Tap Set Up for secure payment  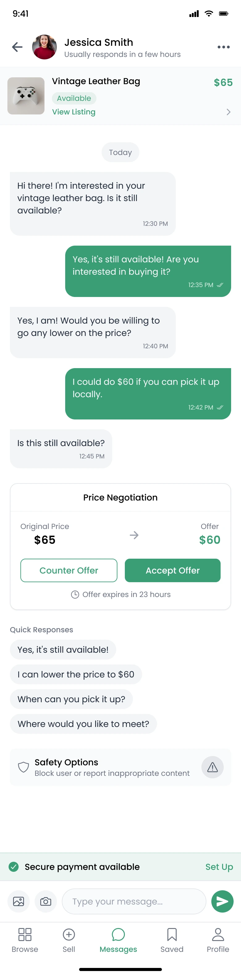219,867
